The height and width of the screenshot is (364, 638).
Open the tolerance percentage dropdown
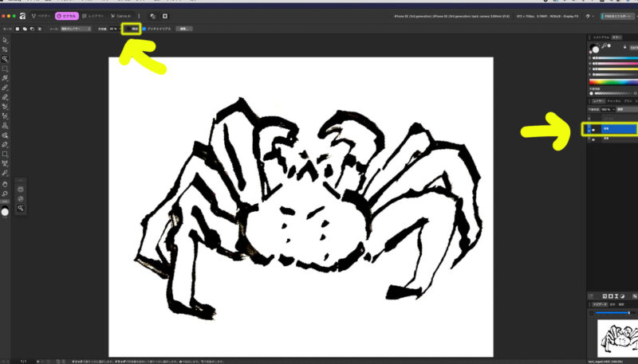pyautogui.click(x=115, y=29)
